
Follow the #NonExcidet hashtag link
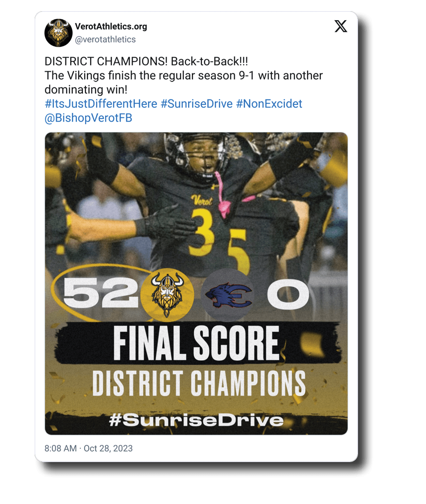(x=269, y=104)
